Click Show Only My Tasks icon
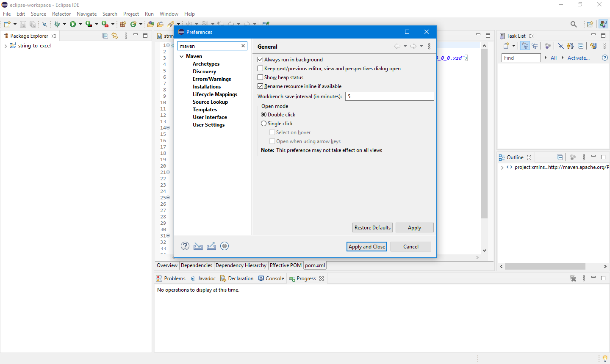Screen dimensions: 610x364 tap(571, 46)
